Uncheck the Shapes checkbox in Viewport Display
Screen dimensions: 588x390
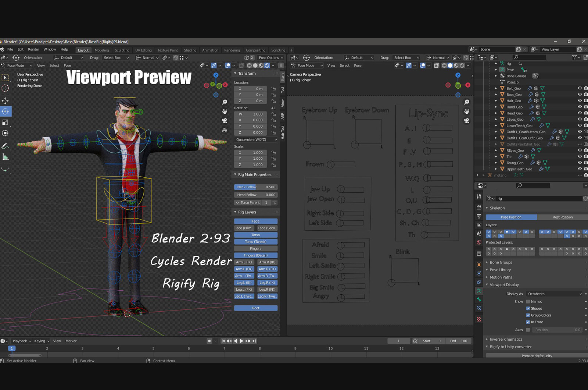(528, 308)
